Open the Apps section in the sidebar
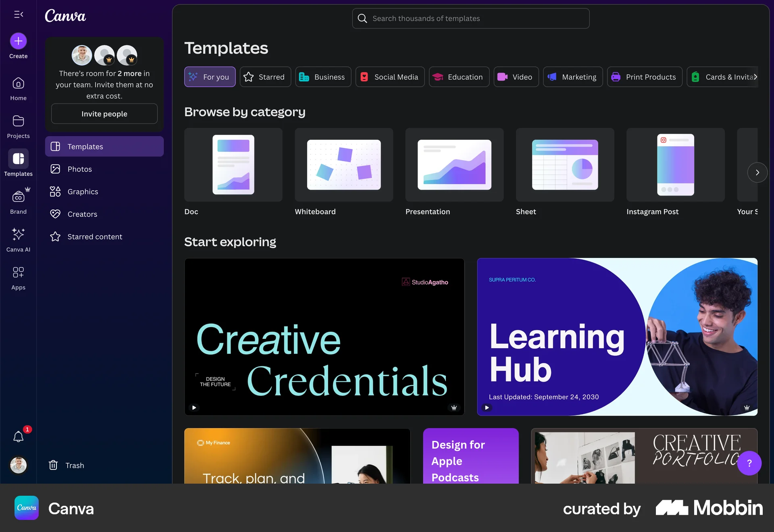 18,277
